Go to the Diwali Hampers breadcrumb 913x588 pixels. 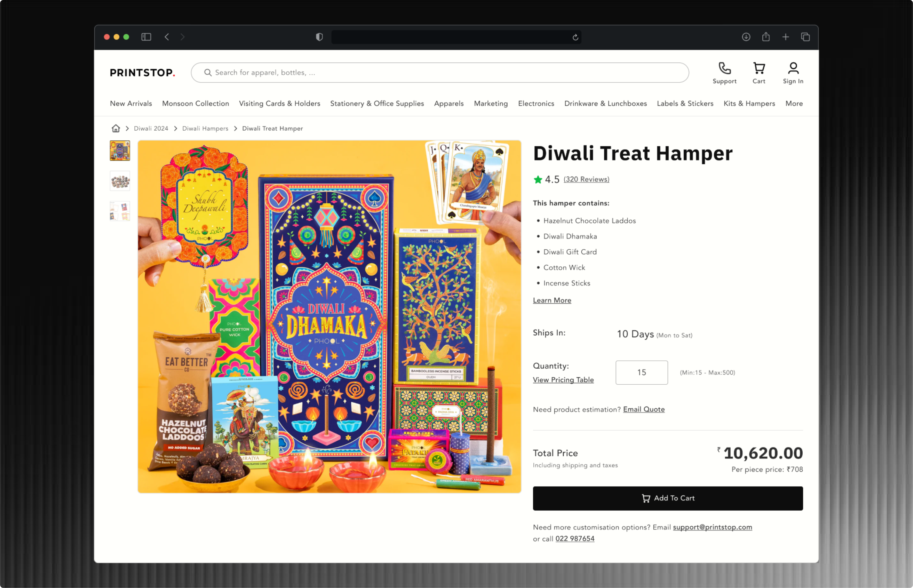pyautogui.click(x=205, y=128)
